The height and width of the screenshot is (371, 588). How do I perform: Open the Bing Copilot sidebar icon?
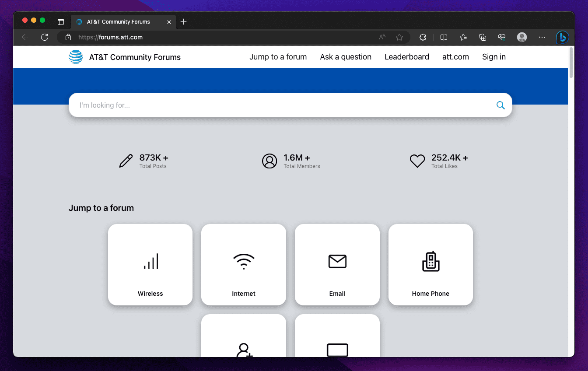pyautogui.click(x=562, y=37)
